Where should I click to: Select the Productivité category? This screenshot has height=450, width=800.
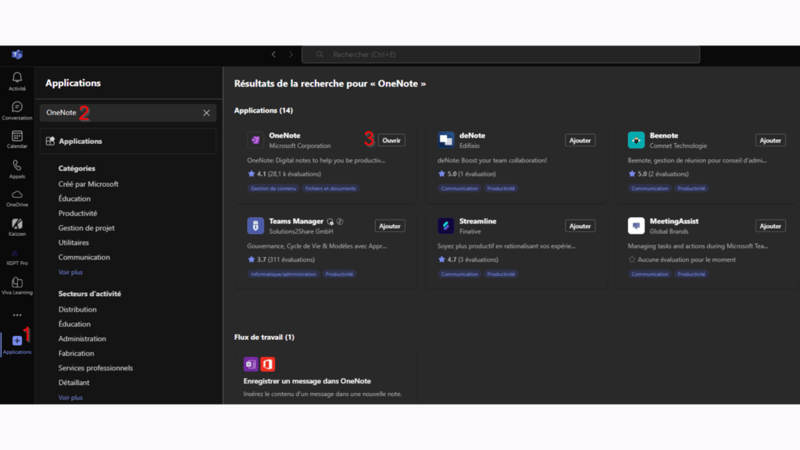pos(78,213)
